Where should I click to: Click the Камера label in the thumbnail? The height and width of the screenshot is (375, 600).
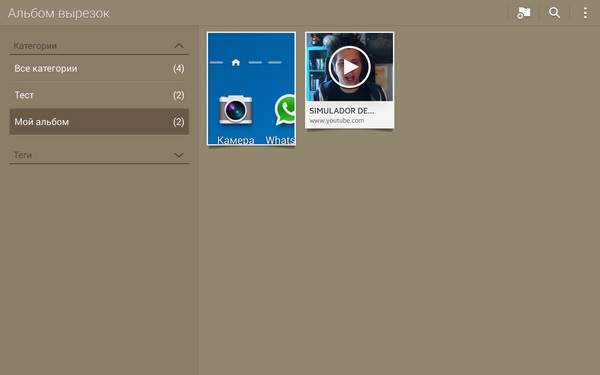coord(236,140)
